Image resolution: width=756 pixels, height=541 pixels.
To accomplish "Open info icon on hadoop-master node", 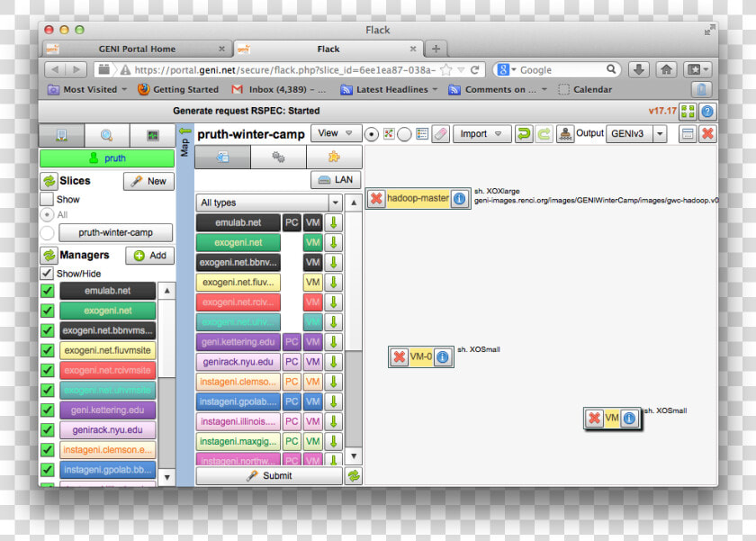I will (x=460, y=198).
